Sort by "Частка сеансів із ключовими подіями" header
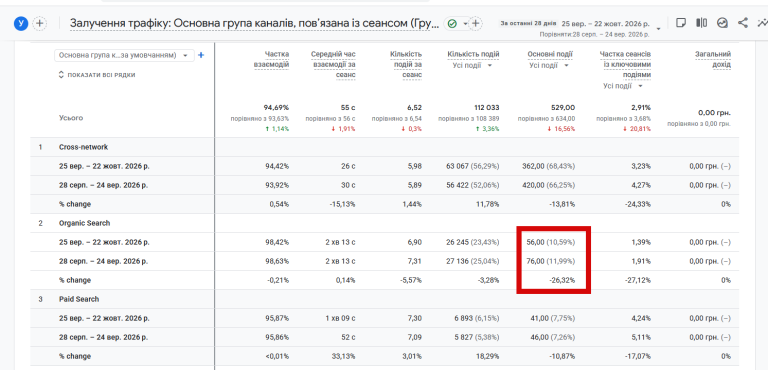The image size is (768, 370). [625, 64]
